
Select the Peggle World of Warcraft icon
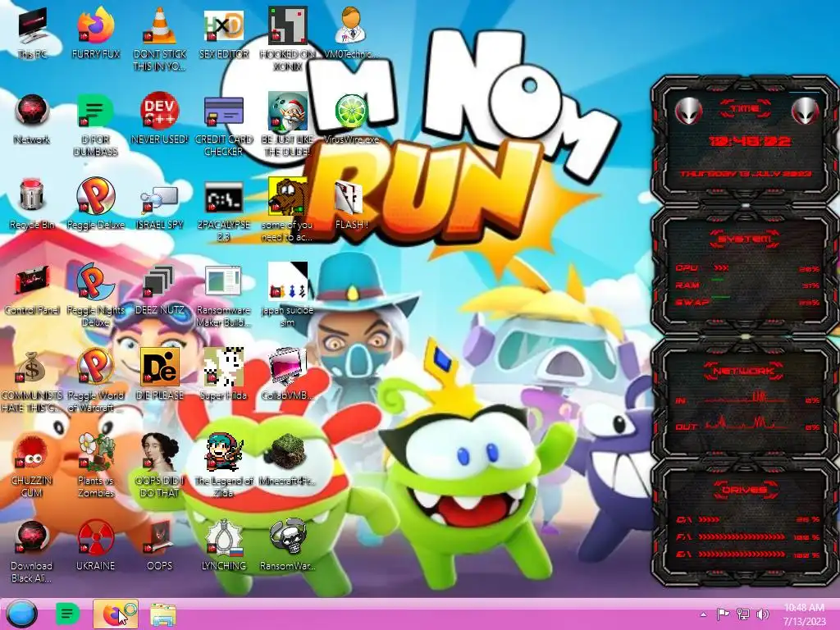96,367
